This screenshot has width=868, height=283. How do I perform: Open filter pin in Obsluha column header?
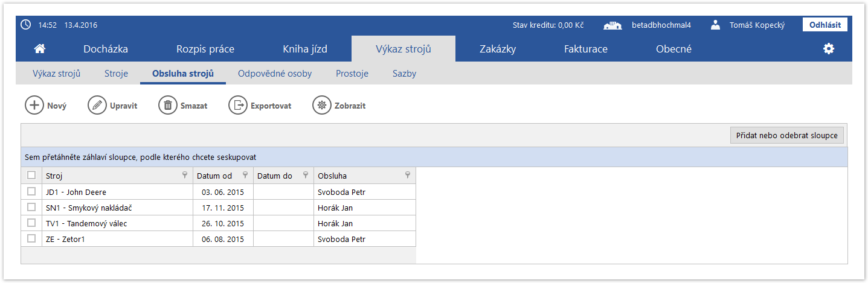pos(408,176)
